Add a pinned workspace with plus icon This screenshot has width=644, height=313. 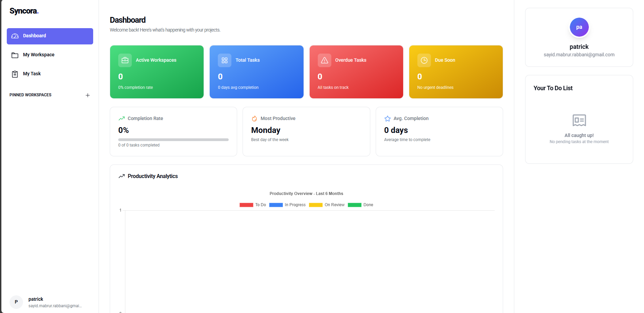[88, 95]
